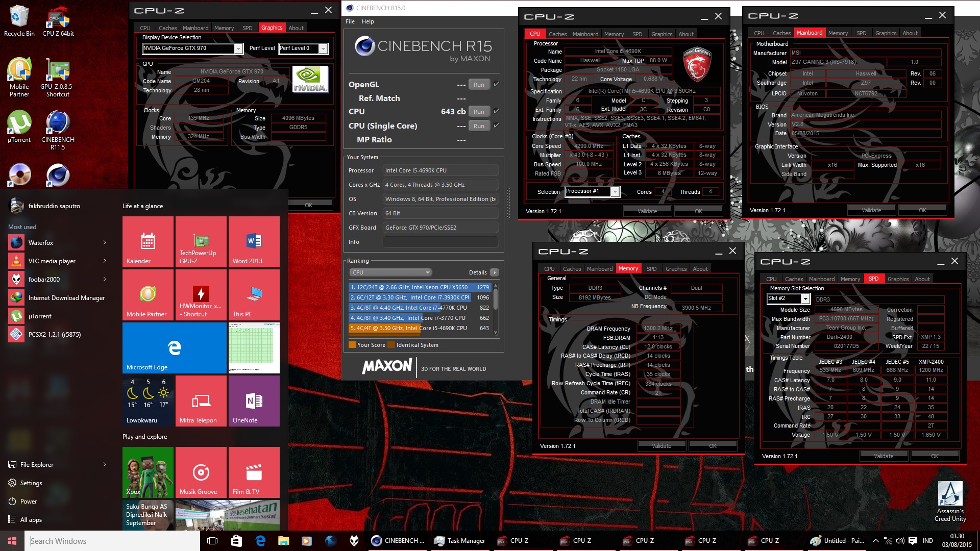Open Assassin's Creed Unity desktop icon
The image size is (980, 551).
pos(950,502)
